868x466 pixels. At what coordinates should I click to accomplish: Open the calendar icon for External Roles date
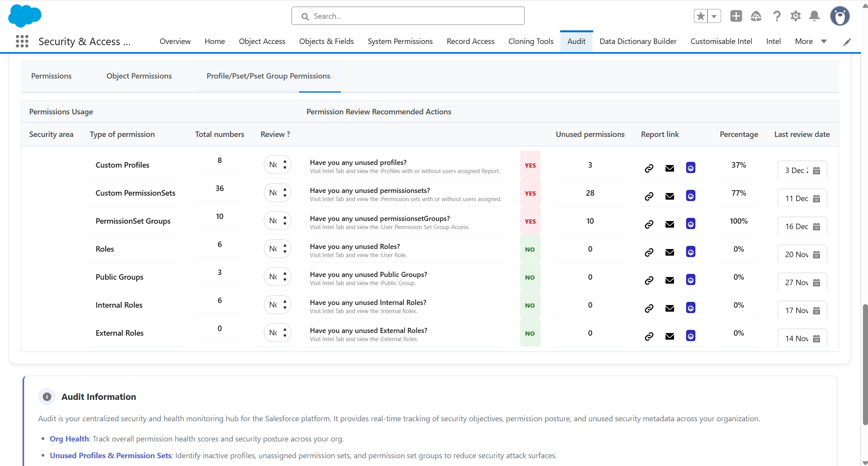[817, 338]
